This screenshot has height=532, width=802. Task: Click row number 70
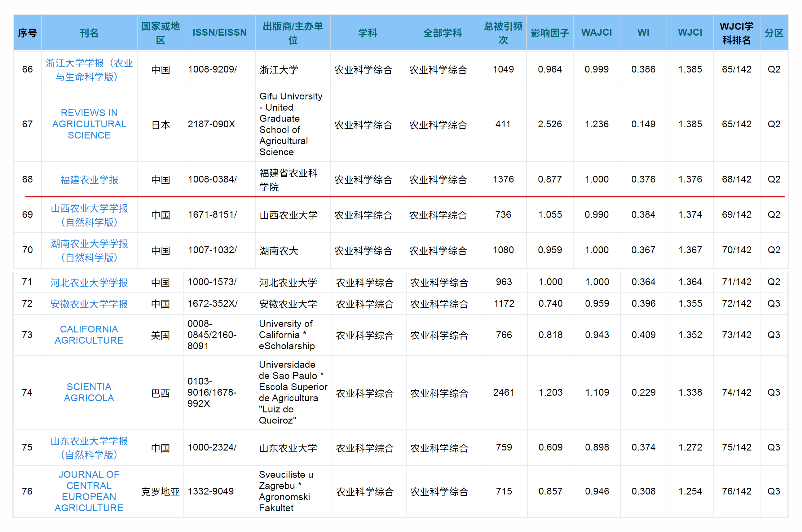pos(28,250)
